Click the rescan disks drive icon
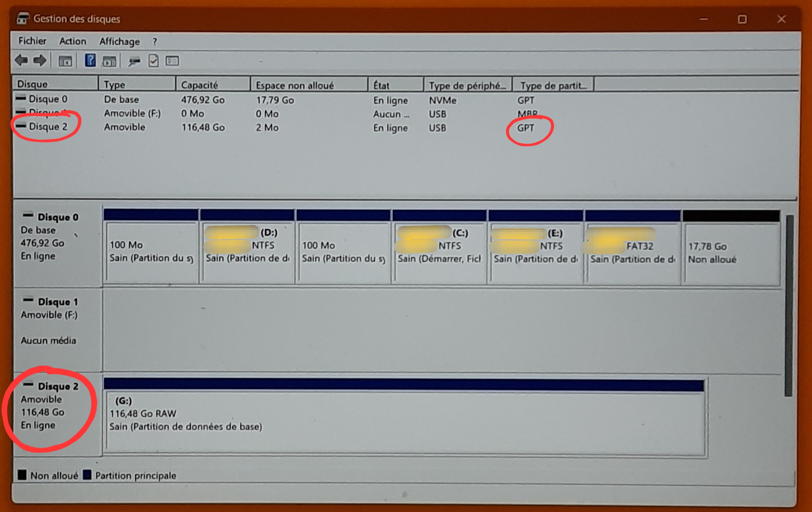The image size is (812, 512). pos(134,61)
